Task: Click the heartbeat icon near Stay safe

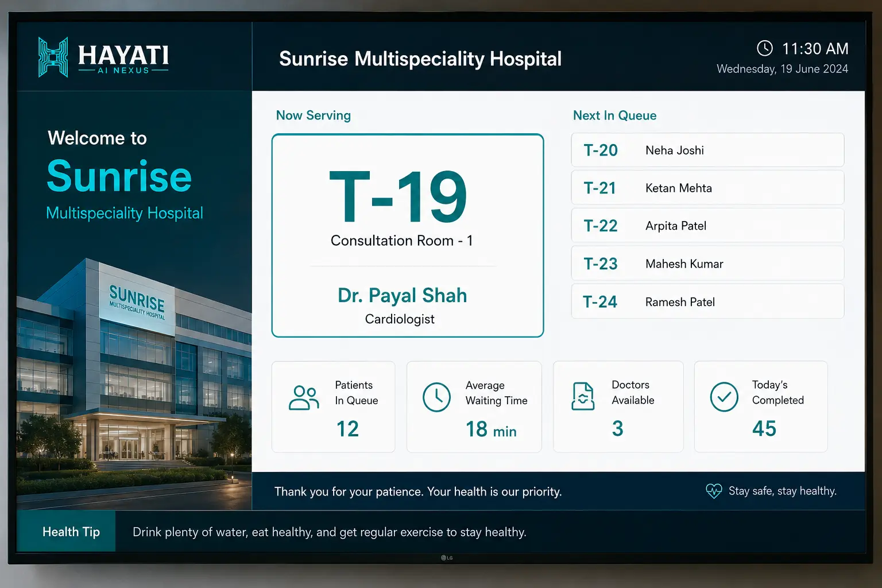Action: 714,491
